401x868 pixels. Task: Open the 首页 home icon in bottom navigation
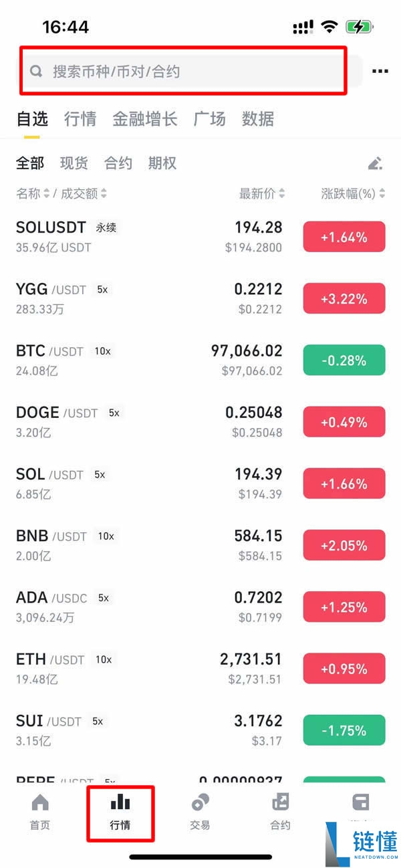[x=39, y=807]
